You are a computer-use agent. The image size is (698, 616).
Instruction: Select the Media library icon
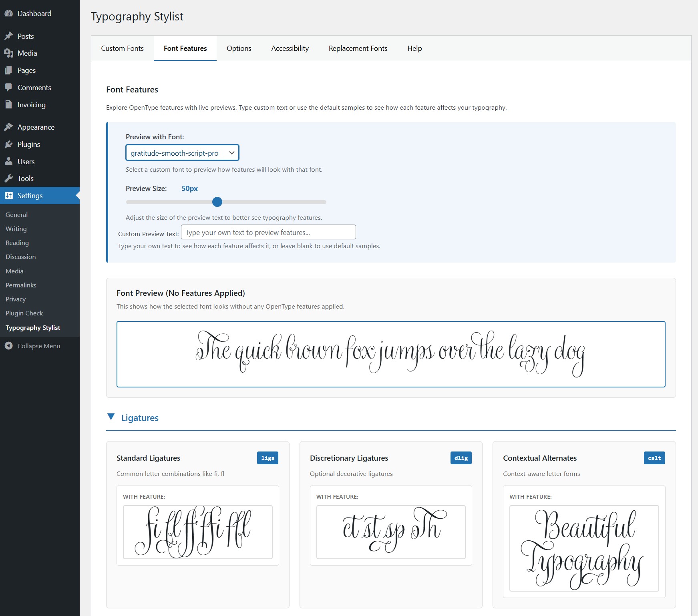[9, 53]
